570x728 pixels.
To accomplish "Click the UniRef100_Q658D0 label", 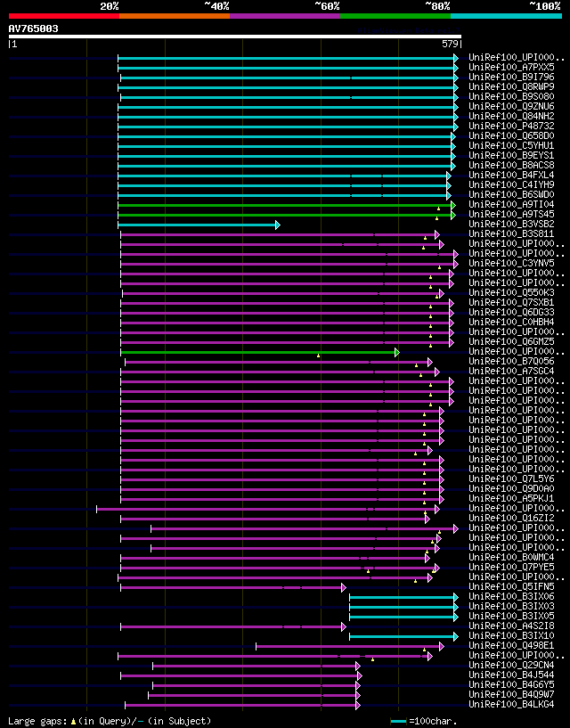I will tap(511, 136).
